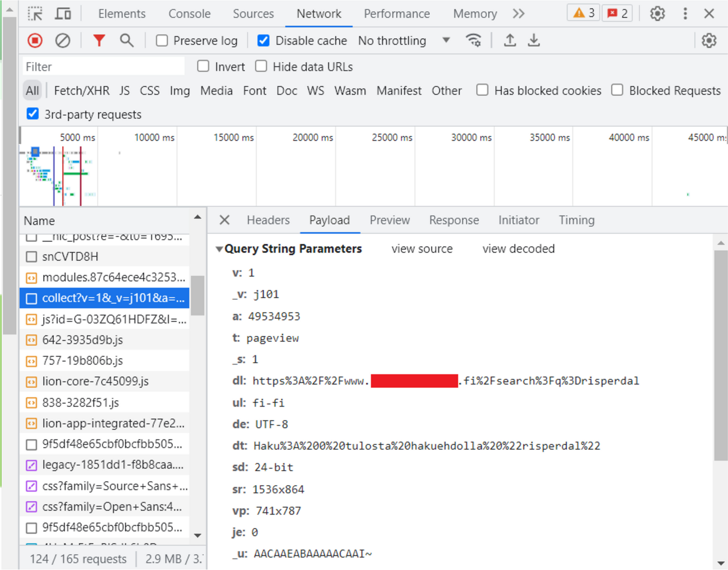Export HAR file download icon

533,40
